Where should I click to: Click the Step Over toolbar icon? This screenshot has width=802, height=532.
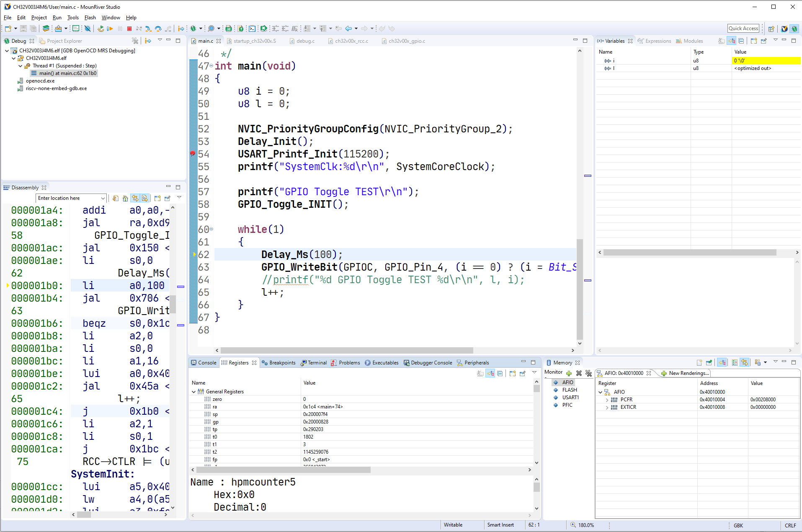click(x=158, y=28)
